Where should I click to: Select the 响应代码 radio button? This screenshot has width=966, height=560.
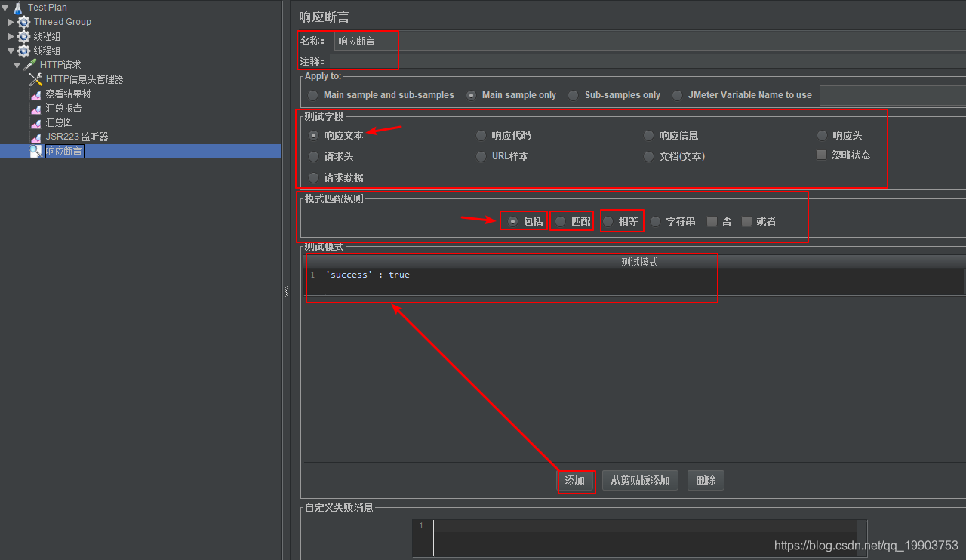tap(481, 135)
